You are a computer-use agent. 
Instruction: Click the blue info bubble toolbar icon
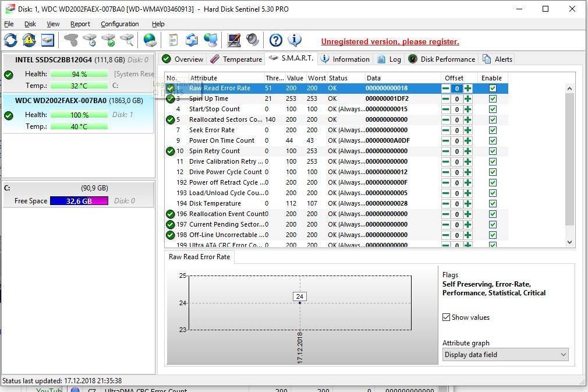coord(295,40)
